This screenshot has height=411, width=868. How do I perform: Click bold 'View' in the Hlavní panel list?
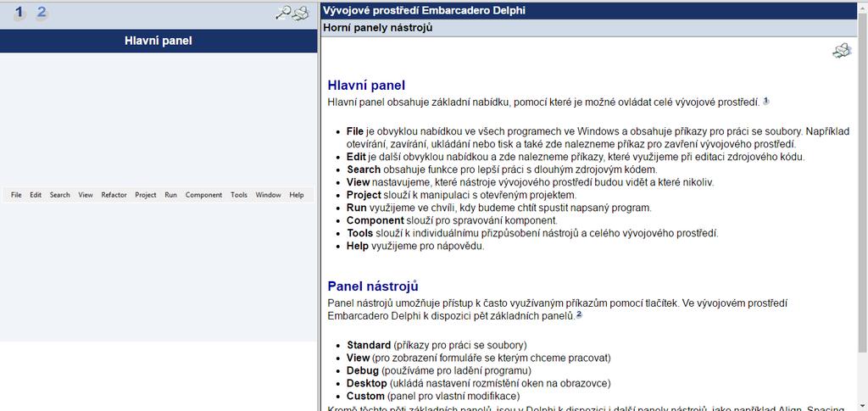coord(359,182)
